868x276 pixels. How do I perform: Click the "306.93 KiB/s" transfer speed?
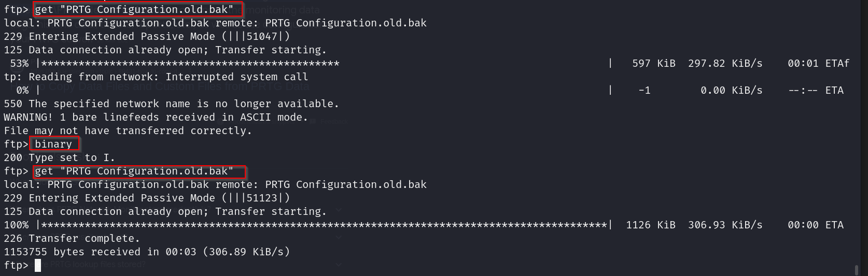click(725, 225)
